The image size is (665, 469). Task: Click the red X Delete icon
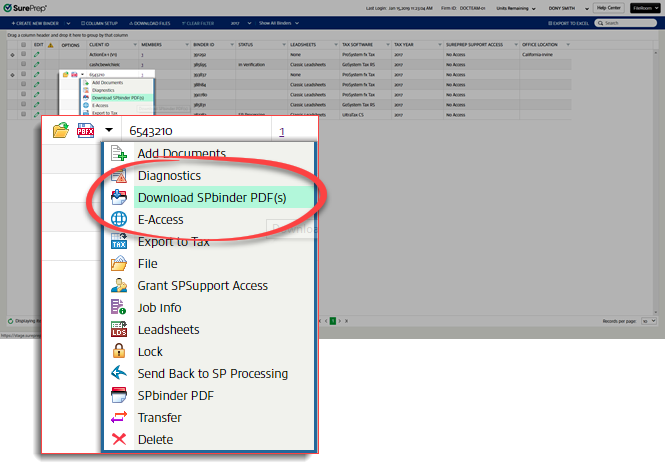point(120,440)
